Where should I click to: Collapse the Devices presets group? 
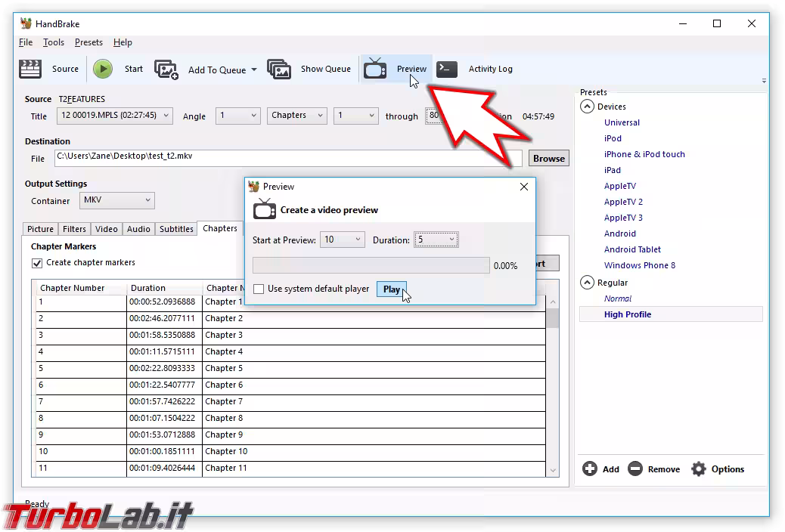(x=587, y=107)
